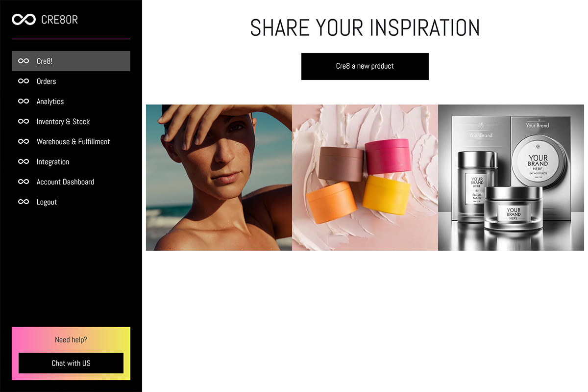Viewport: 588px width, 392px height.
Task: Open the woman shielding face photo
Action: point(219,178)
